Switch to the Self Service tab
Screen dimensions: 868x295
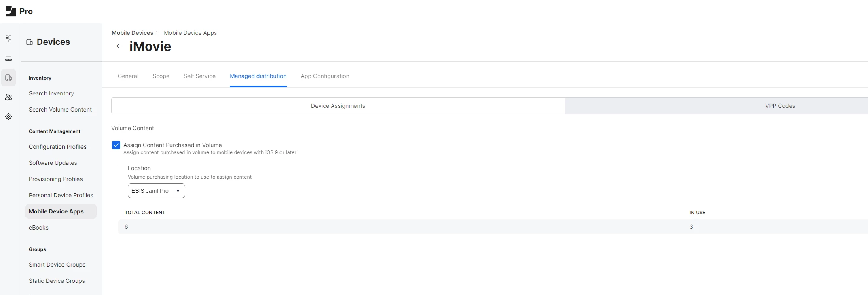point(199,76)
